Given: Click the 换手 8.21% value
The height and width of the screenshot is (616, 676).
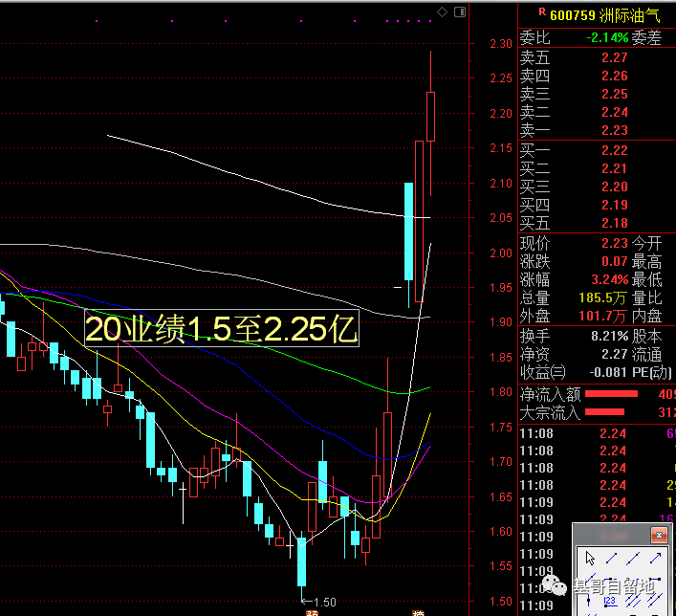Looking at the screenshot, I should [610, 336].
